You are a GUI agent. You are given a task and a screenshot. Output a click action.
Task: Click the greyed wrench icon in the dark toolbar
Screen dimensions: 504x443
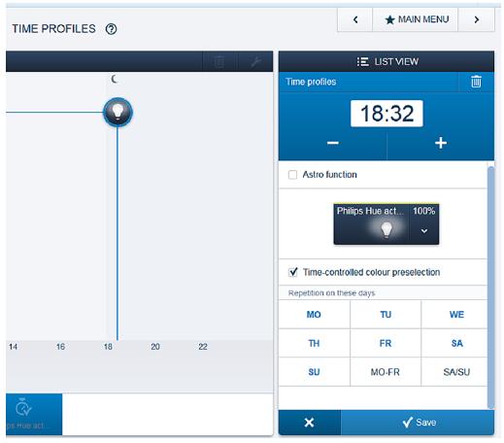pyautogui.click(x=255, y=61)
